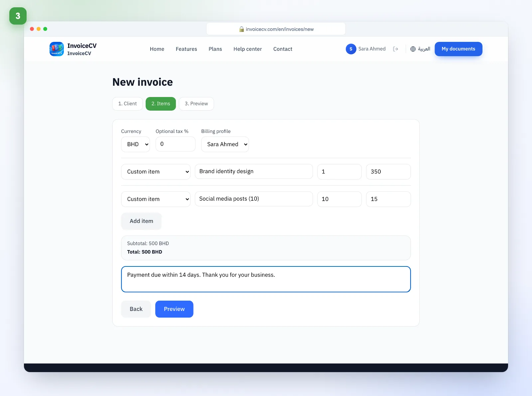The height and width of the screenshot is (396, 532).
Task: Open the Currency BHD dropdown
Action: pyautogui.click(x=135, y=144)
